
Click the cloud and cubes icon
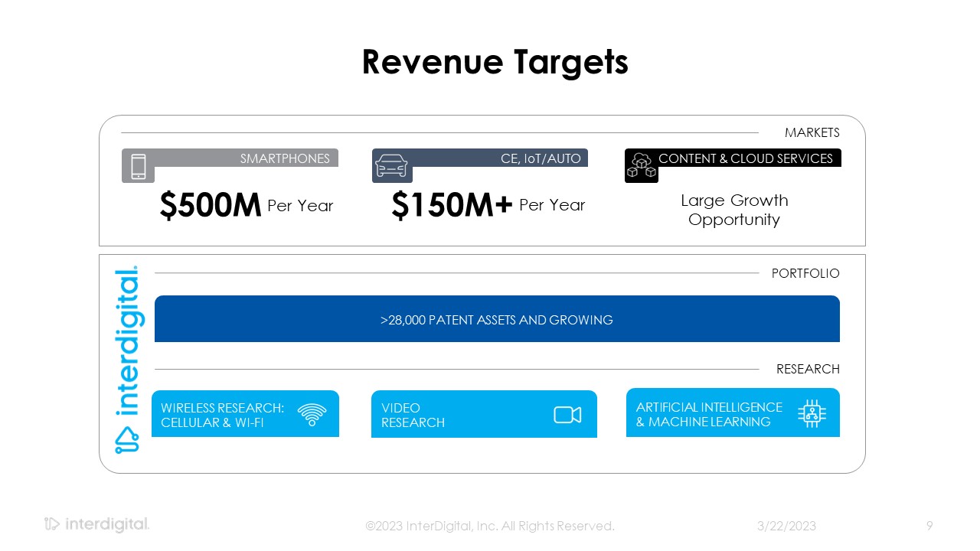coord(641,165)
